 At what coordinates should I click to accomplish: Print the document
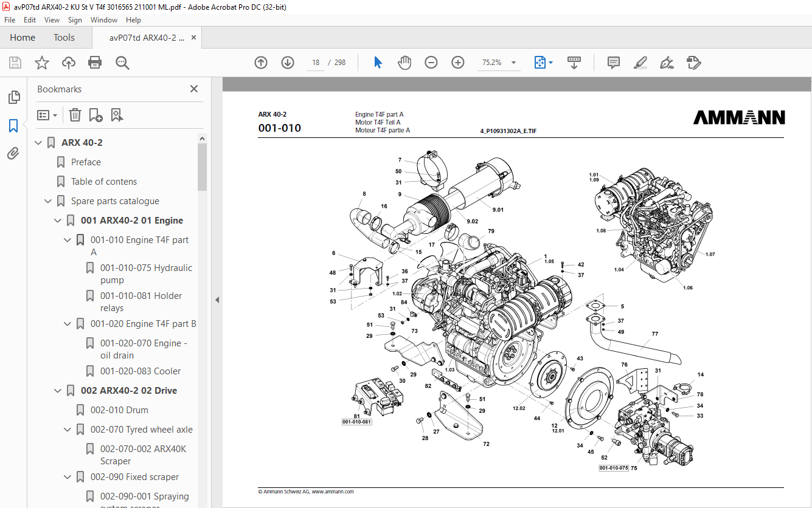click(x=95, y=63)
